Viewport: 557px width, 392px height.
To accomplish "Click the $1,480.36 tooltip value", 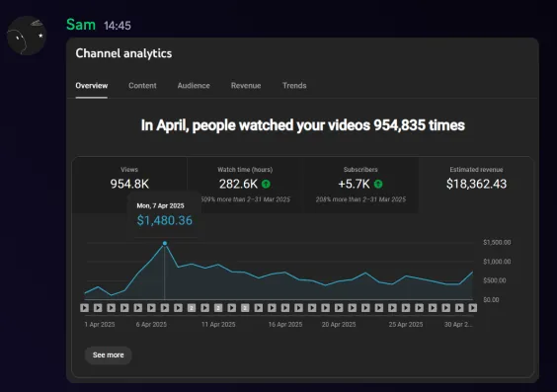I will (165, 220).
